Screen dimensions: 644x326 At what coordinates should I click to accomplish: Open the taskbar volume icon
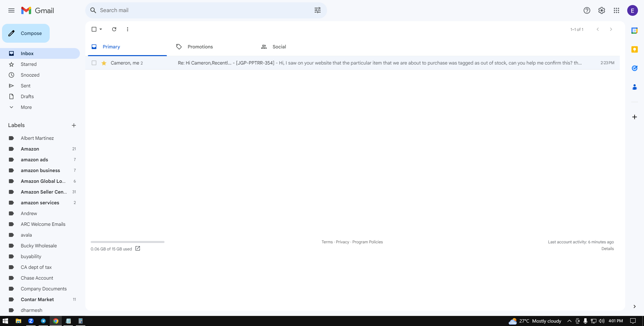pos(602,321)
